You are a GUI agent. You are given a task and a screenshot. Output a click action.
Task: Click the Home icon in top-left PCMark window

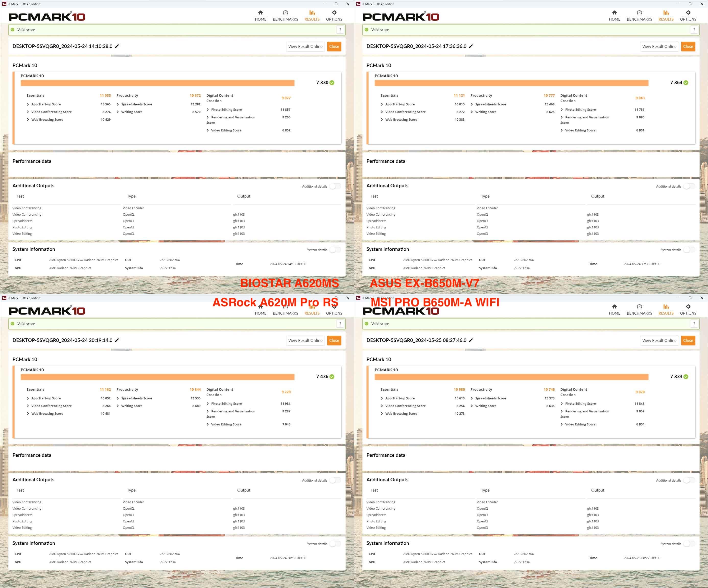click(x=260, y=13)
